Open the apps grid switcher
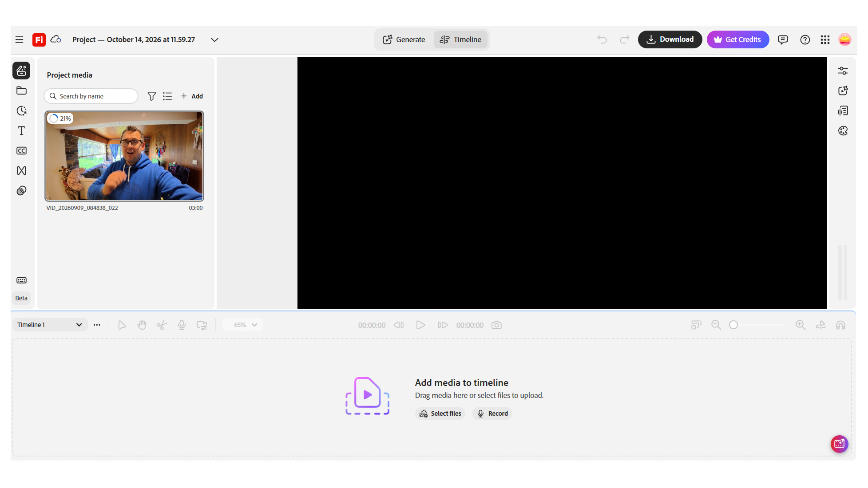 825,39
